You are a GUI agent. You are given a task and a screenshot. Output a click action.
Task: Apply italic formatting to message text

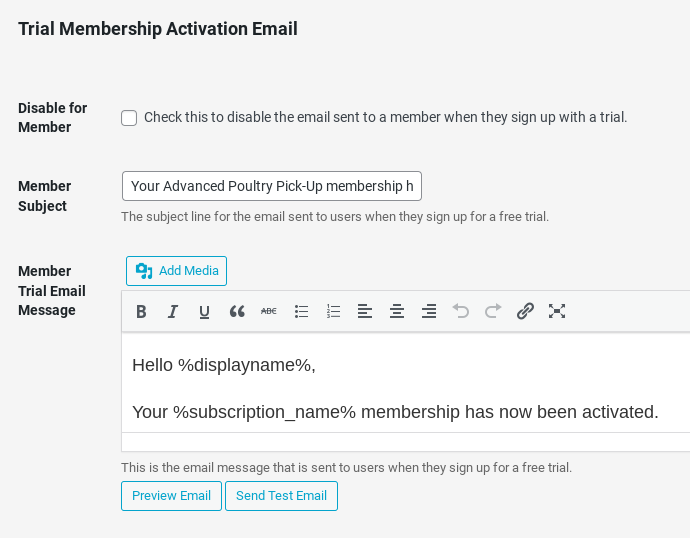tap(173, 311)
